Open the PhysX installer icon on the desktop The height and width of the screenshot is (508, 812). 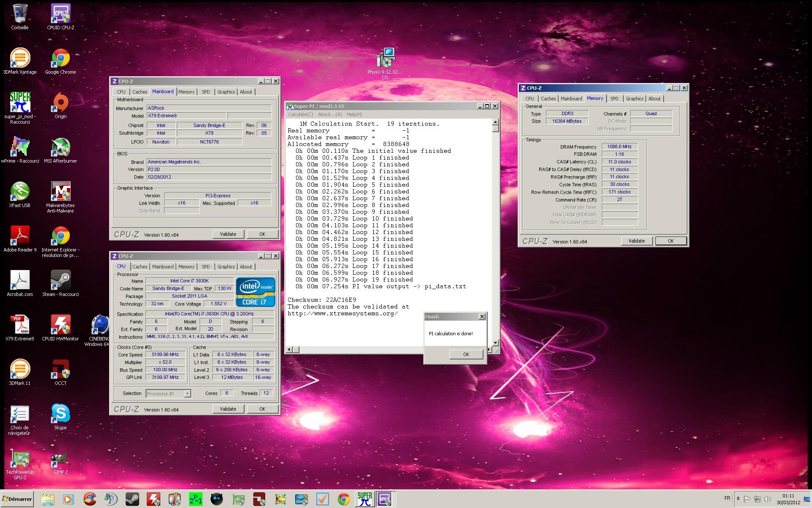[385, 63]
